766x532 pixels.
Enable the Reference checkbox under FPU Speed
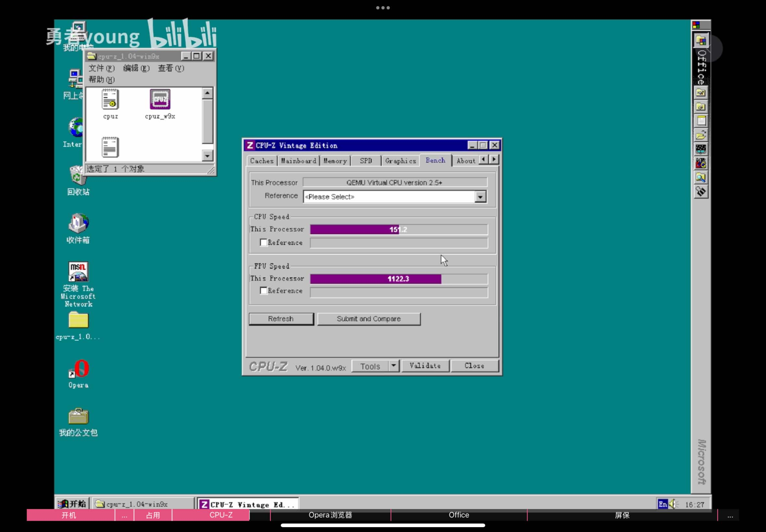[264, 291]
